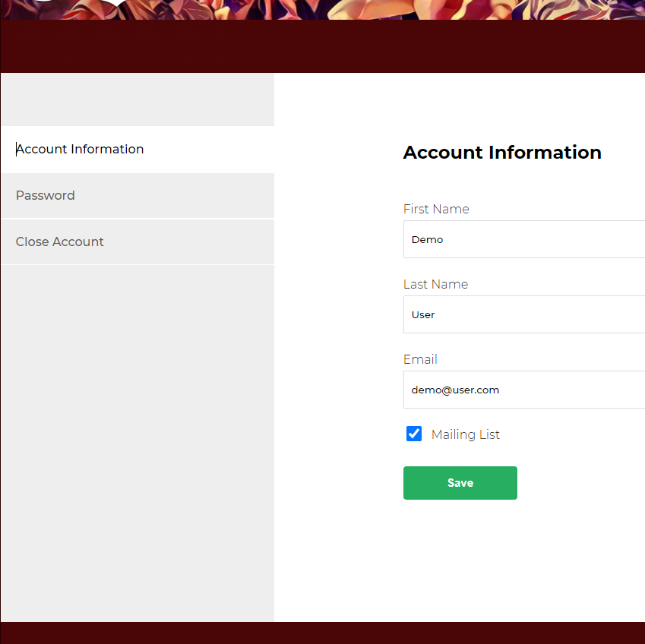Click the Last Name field label
The width and height of the screenshot is (645, 644).
[x=435, y=284]
